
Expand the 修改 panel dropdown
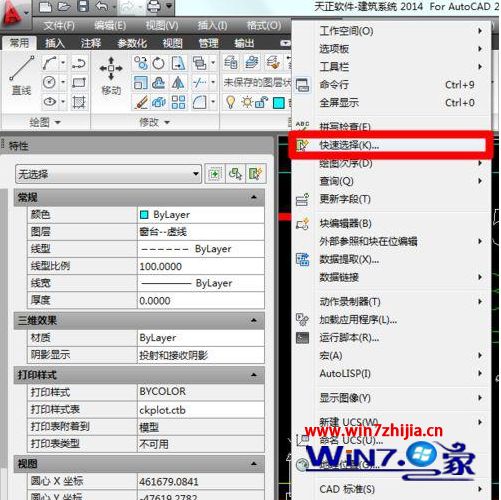[154, 122]
